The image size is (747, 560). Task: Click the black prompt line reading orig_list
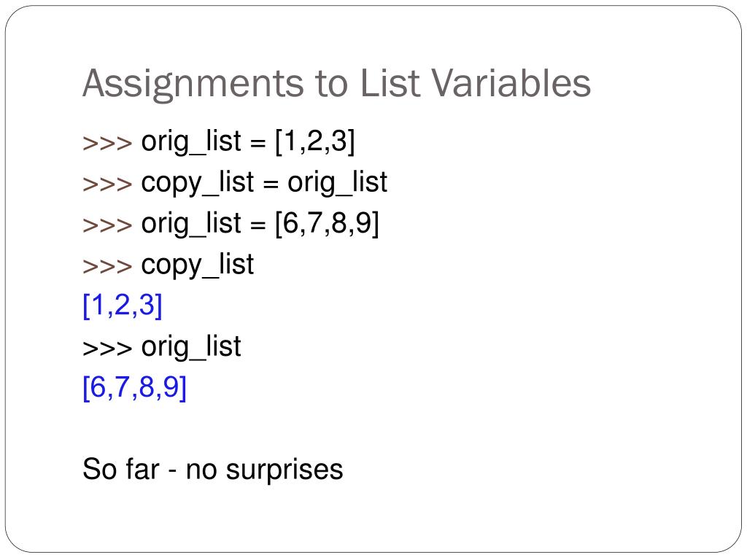pos(161,346)
